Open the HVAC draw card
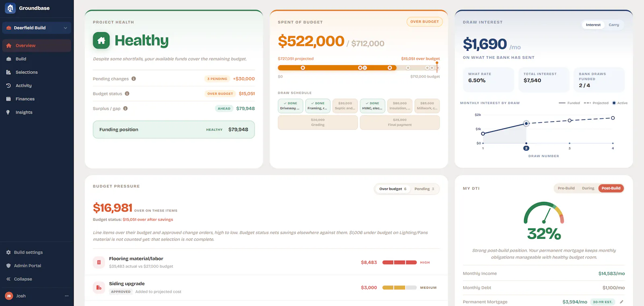This screenshot has height=306, width=644. pyautogui.click(x=372, y=106)
